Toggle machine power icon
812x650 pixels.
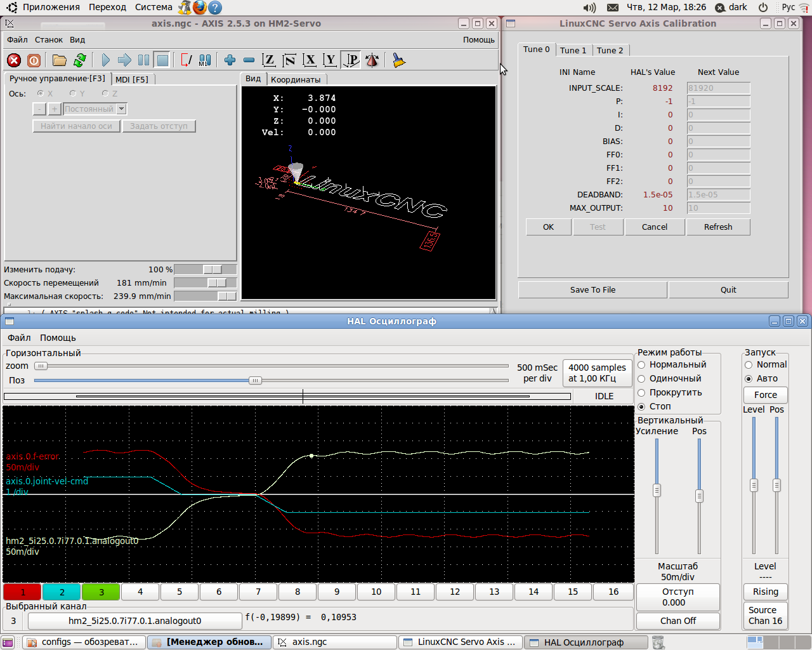click(34, 60)
